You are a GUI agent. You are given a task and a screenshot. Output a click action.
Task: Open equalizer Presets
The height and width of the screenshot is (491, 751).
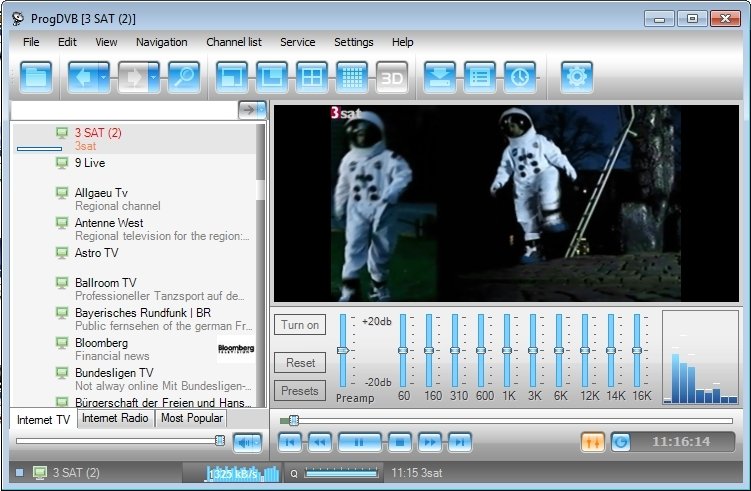300,390
